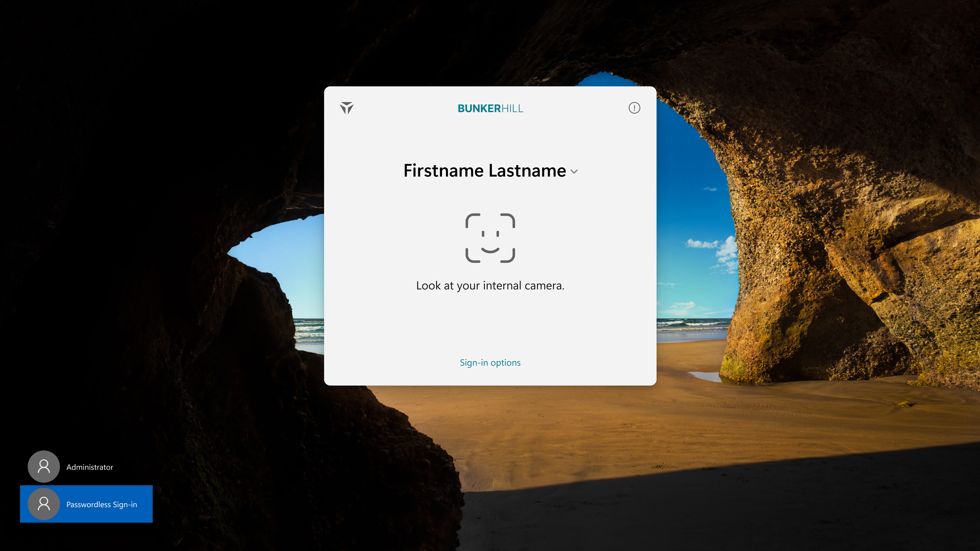Select the Administrator user avatar icon
The image size is (980, 551).
pyautogui.click(x=44, y=467)
